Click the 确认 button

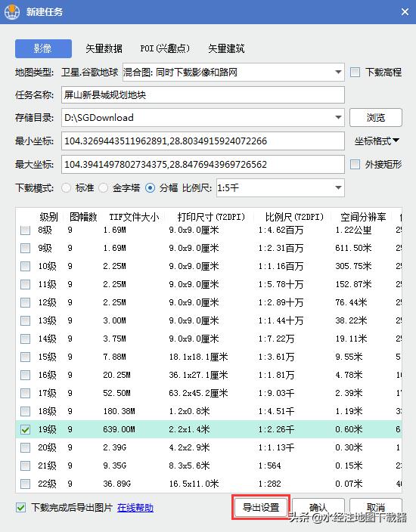tap(318, 508)
